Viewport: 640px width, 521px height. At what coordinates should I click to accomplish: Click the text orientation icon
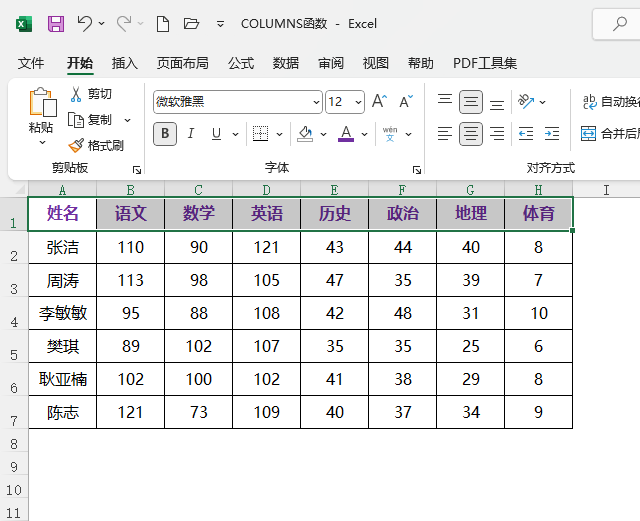point(526,102)
